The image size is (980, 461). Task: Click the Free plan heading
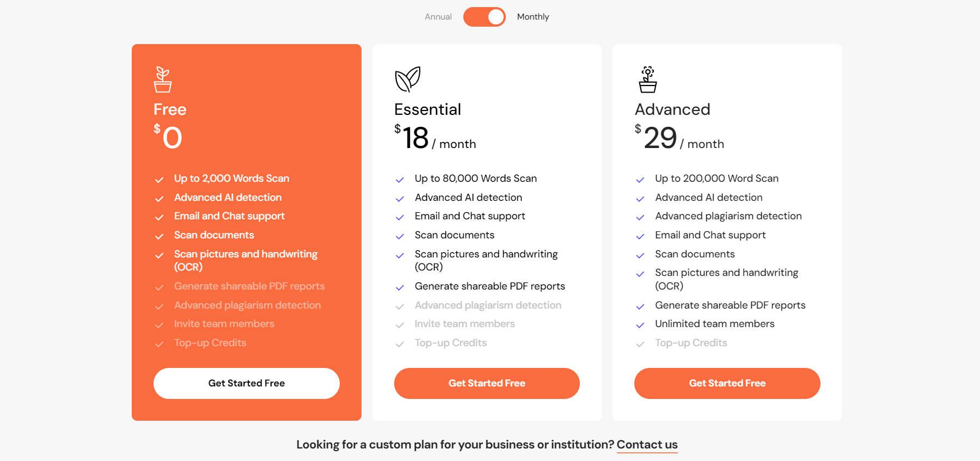(170, 109)
